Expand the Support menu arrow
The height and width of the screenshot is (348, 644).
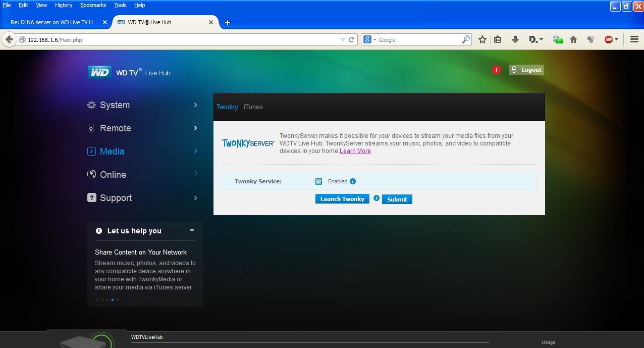[x=196, y=197]
